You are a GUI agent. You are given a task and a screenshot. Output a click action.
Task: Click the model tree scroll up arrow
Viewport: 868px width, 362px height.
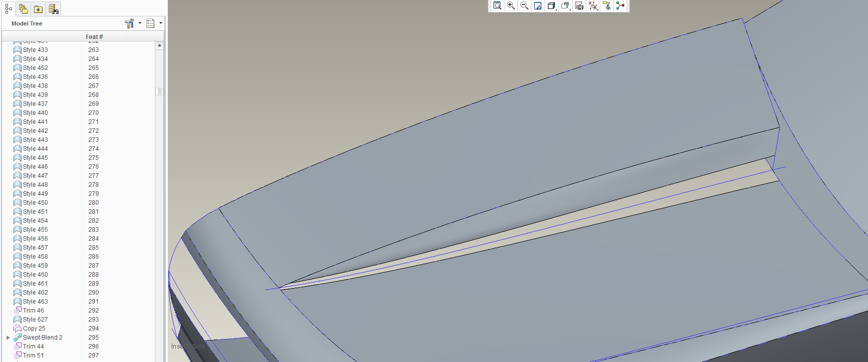pos(159,45)
